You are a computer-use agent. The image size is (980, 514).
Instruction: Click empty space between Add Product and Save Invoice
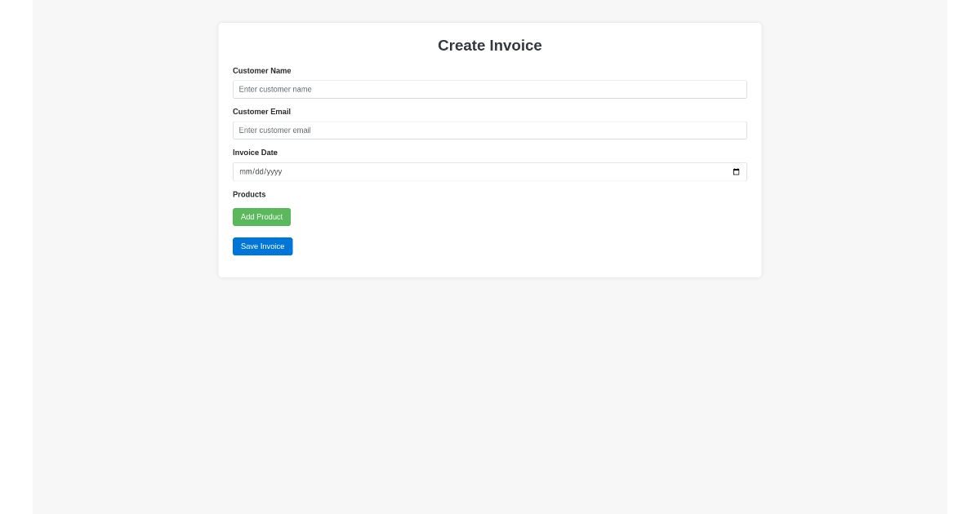coord(490,232)
